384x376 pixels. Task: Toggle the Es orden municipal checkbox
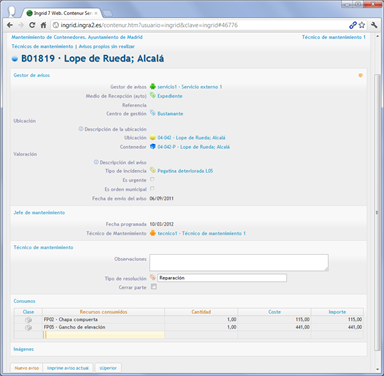click(x=152, y=188)
